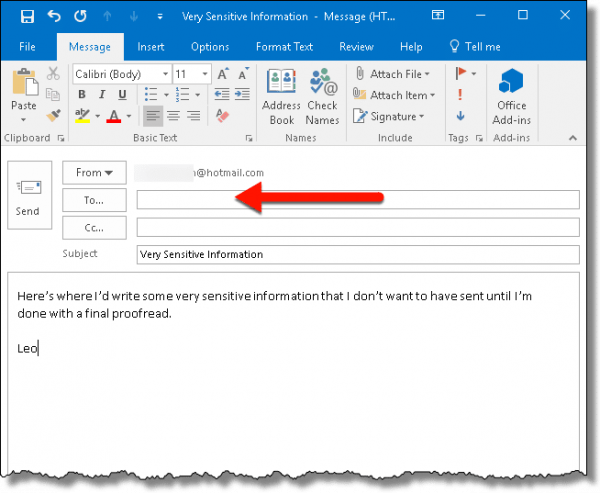
Task: Open the Format Text tab
Action: click(283, 47)
